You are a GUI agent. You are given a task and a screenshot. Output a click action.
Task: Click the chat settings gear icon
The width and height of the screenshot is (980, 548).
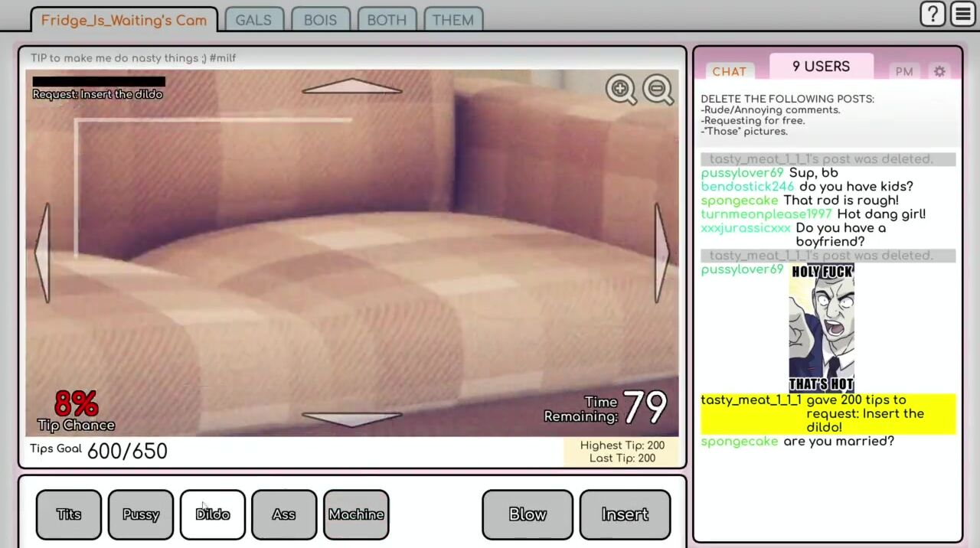pos(939,71)
